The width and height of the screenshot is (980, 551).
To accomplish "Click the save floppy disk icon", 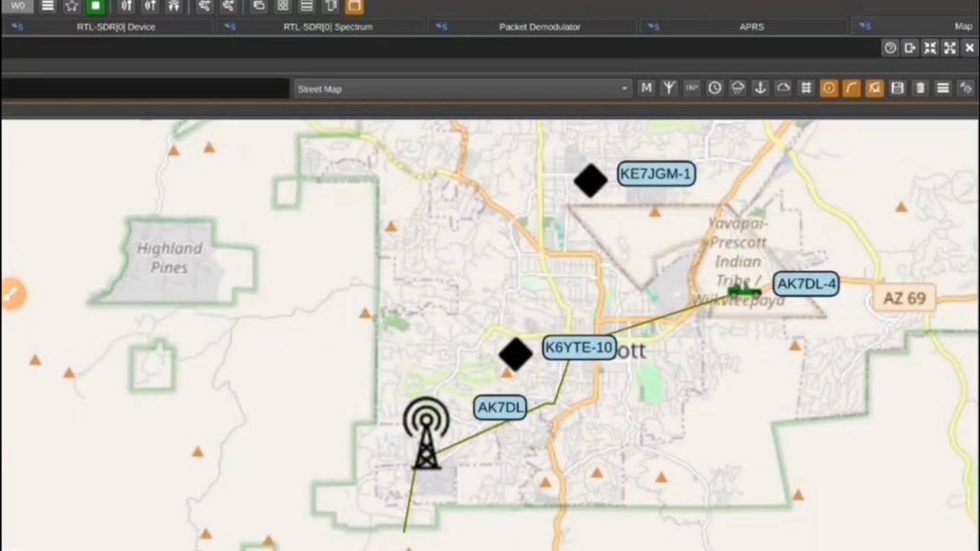I will (x=897, y=88).
